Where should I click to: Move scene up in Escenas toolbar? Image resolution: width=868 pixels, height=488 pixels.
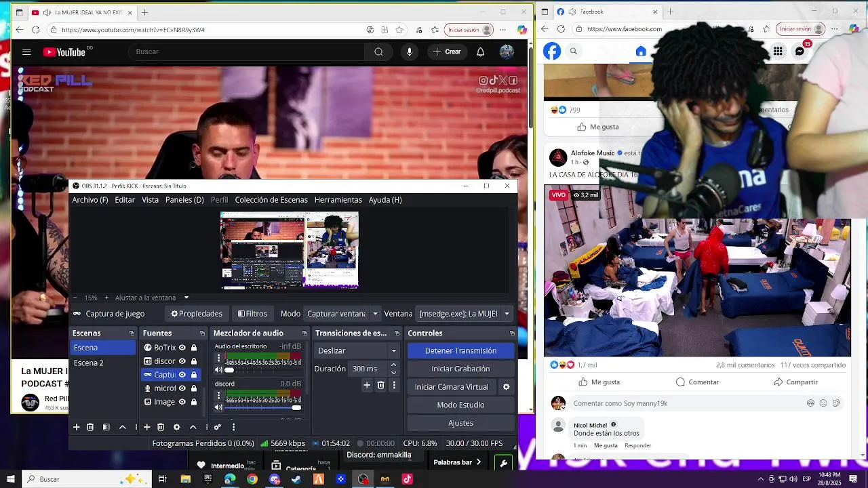point(123,427)
